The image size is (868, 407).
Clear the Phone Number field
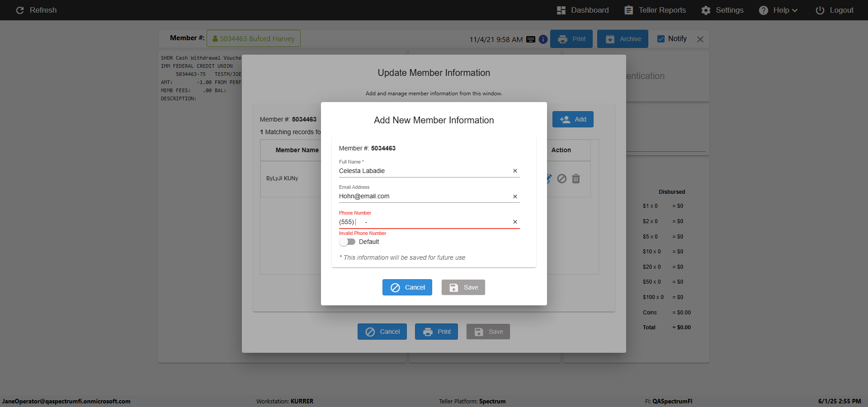click(515, 222)
